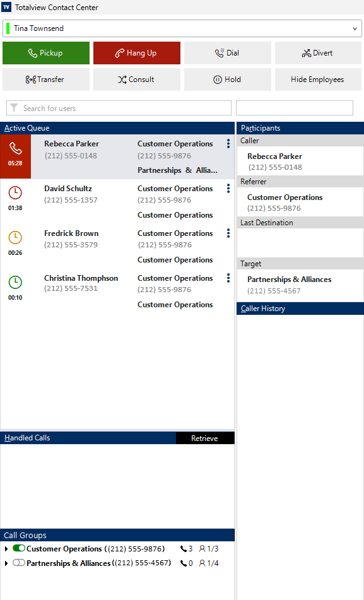Click the green Pickup button
Screen dimensions: 364x600
pos(46,53)
